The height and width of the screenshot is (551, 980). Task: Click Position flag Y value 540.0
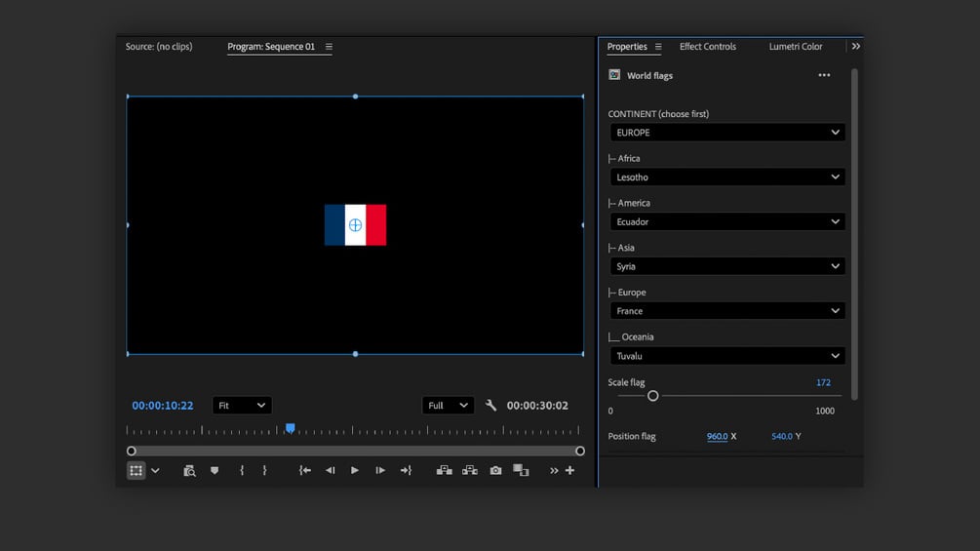(x=782, y=436)
